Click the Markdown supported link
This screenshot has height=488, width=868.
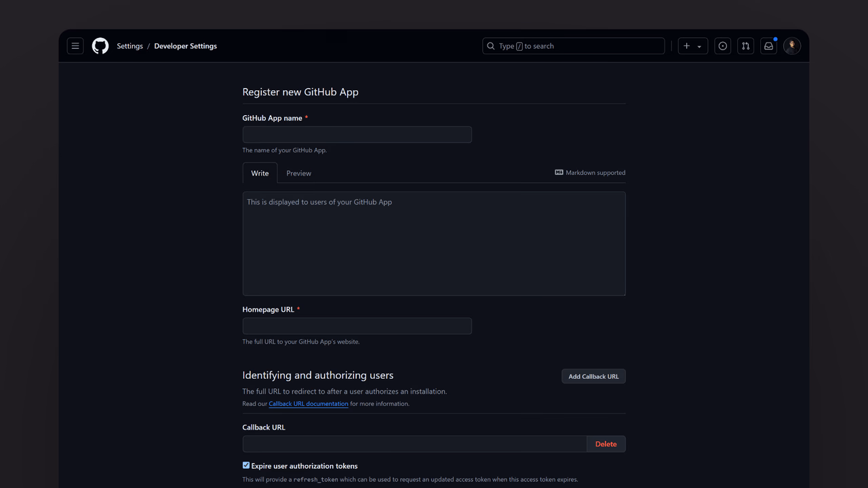590,173
